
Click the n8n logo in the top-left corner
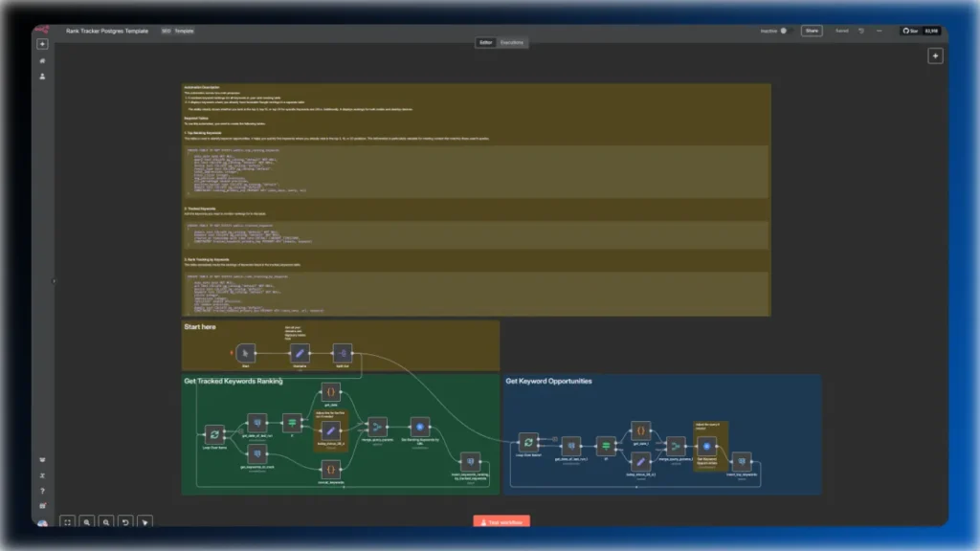click(x=42, y=30)
